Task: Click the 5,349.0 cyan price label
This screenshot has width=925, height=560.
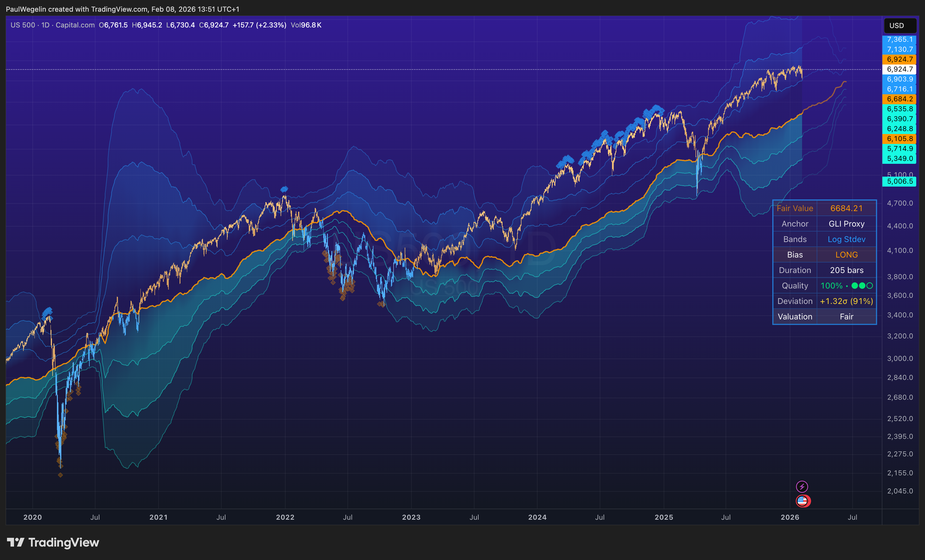Action: (x=899, y=158)
